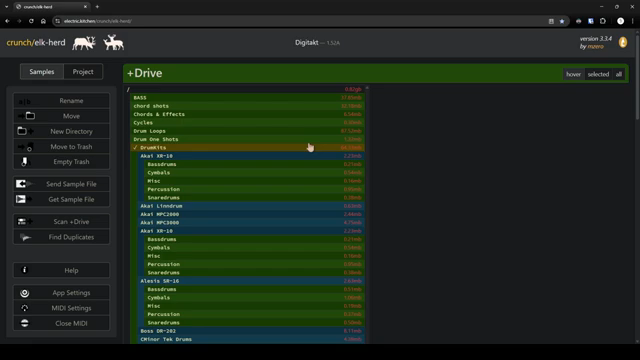Click the Find Duplicates tool
Viewport: 640px width, 360px height.
(x=61, y=237)
